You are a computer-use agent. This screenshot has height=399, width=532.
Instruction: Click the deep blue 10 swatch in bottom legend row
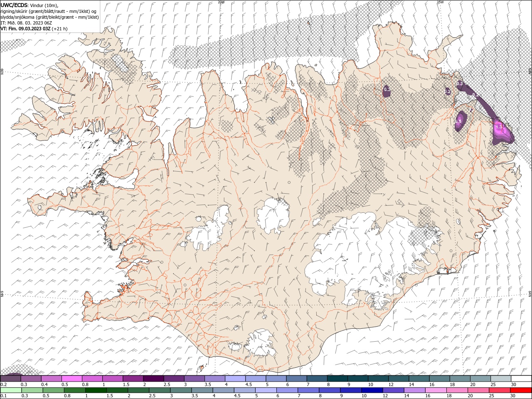[x=372, y=390]
